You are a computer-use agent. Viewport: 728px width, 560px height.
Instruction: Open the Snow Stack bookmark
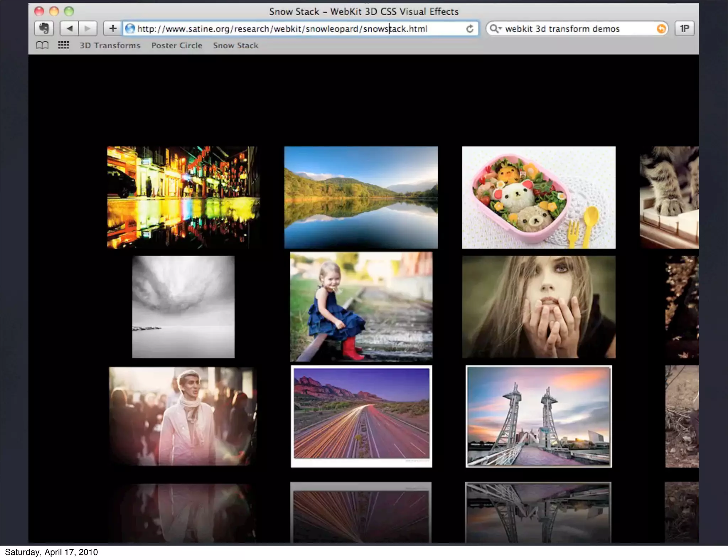(236, 45)
